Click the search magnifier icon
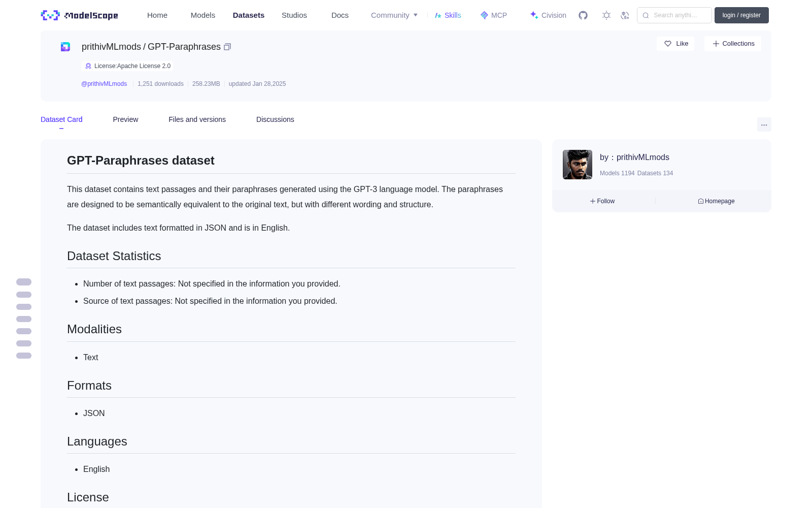Viewport: 812px width, 508px height. pyautogui.click(x=646, y=15)
